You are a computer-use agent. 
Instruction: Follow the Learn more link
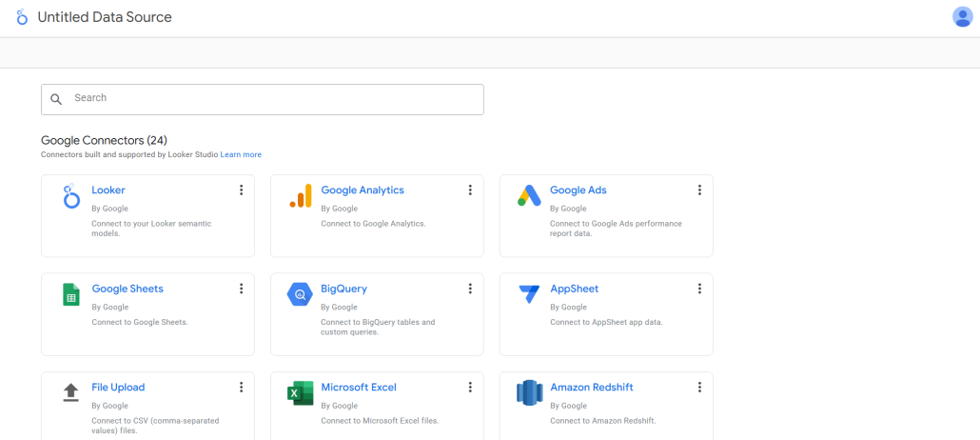point(241,154)
